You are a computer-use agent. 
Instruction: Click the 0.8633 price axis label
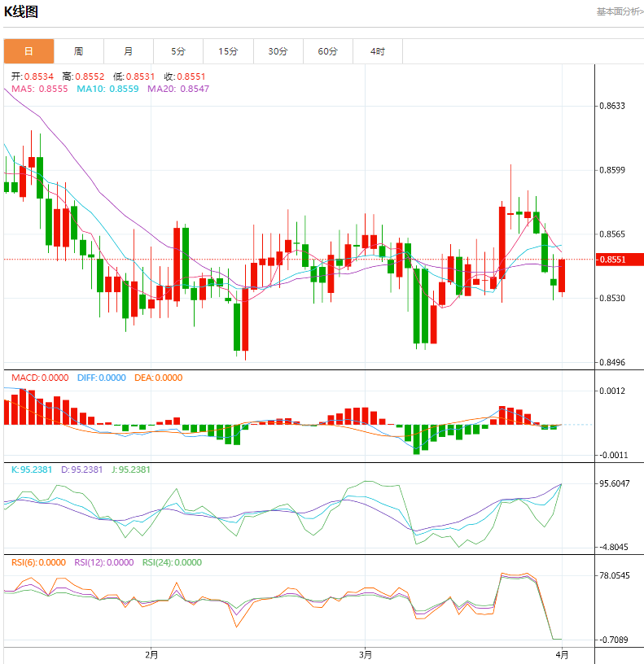[x=612, y=106]
